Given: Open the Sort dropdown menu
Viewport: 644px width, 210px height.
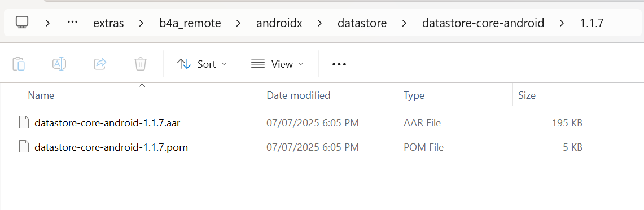Looking at the screenshot, I should 201,64.
